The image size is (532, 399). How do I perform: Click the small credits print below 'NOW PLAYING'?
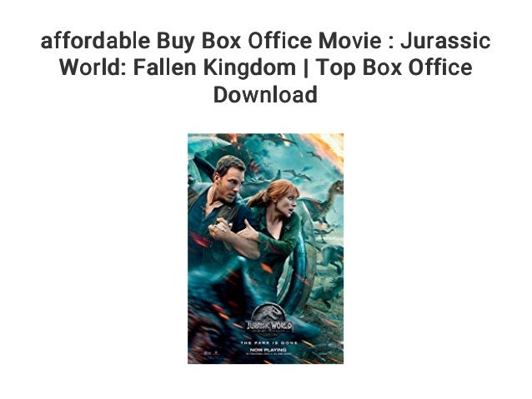(x=269, y=354)
